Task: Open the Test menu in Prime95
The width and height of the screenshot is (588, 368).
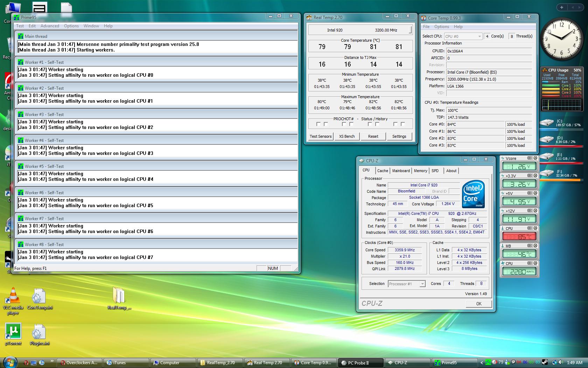Action: (x=20, y=26)
